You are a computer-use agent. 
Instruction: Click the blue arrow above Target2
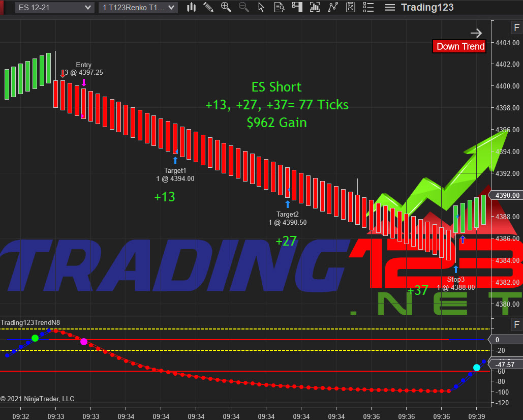point(288,204)
